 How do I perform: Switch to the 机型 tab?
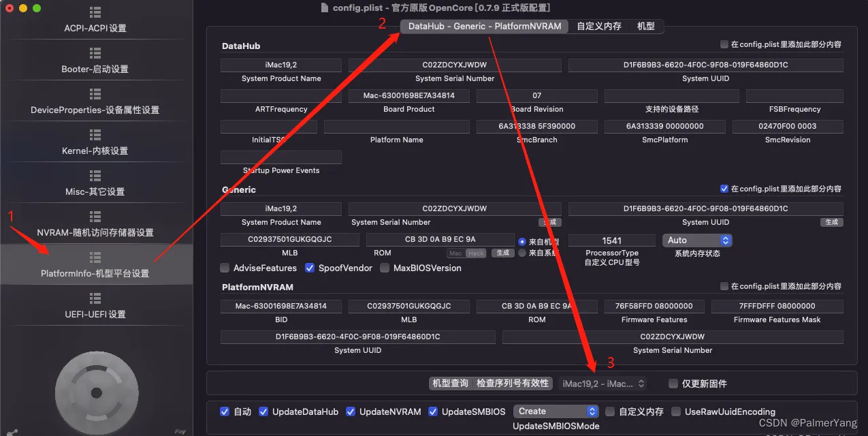pos(646,27)
